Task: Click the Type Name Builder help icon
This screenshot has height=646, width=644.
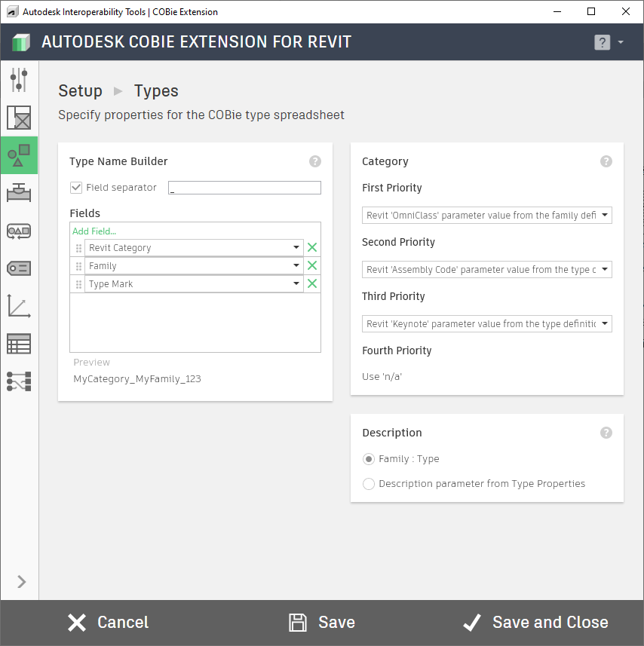Action: pyautogui.click(x=315, y=161)
